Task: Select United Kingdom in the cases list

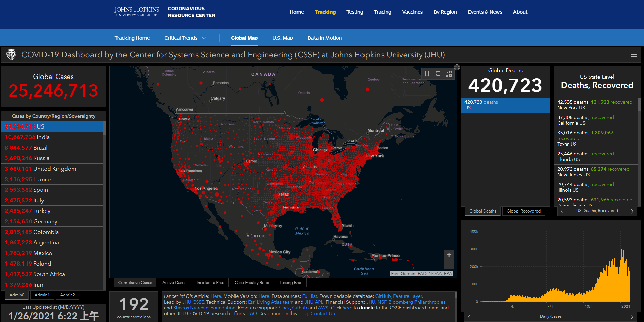Action: coord(52,169)
